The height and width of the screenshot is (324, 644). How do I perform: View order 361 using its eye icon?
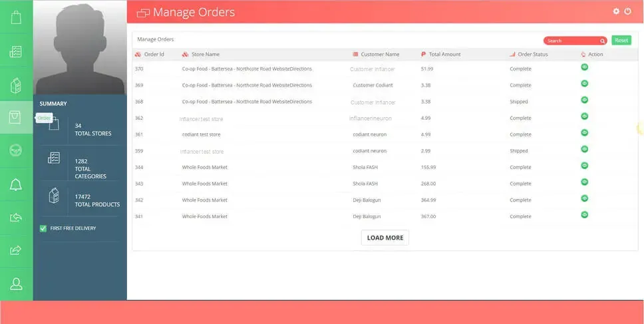pos(584,132)
